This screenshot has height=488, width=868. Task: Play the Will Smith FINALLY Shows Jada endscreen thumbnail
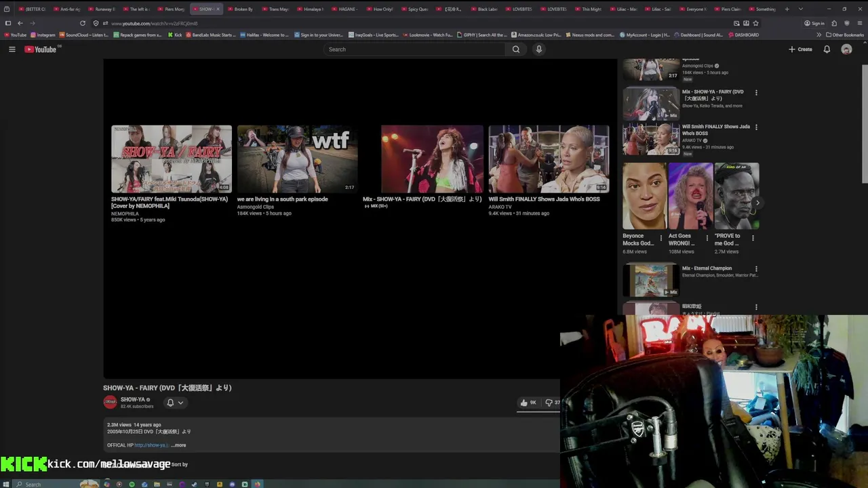coord(549,159)
